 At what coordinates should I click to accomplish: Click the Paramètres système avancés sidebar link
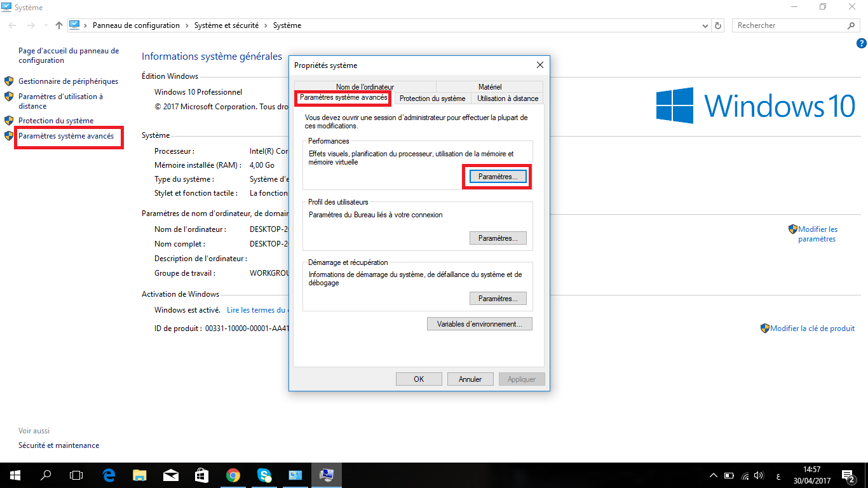pyautogui.click(x=66, y=136)
